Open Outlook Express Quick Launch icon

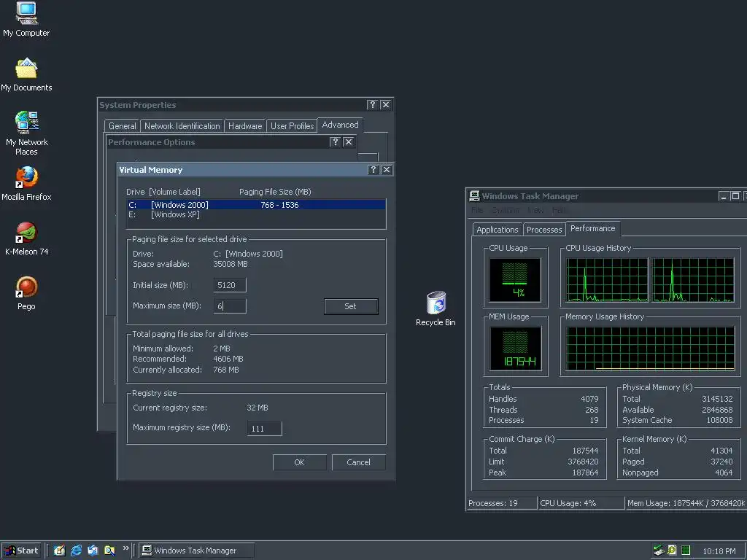[x=93, y=551]
